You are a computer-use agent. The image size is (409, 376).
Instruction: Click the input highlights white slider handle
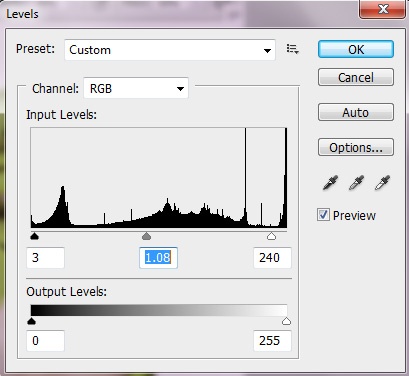[x=271, y=236]
